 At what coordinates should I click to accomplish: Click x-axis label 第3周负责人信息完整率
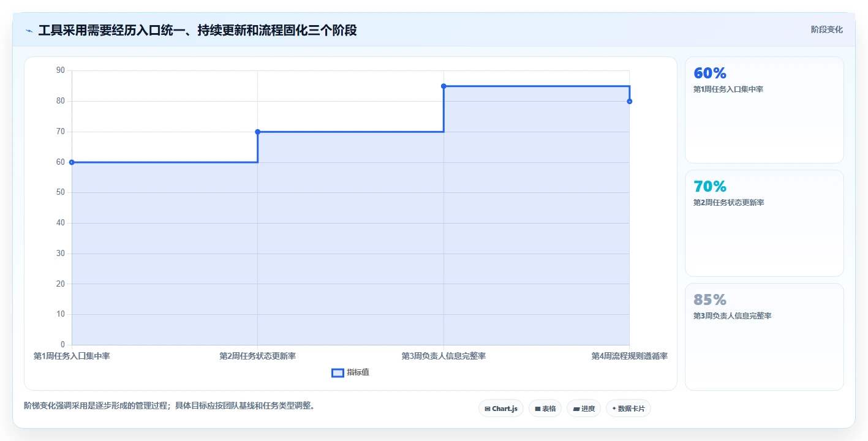(443, 356)
